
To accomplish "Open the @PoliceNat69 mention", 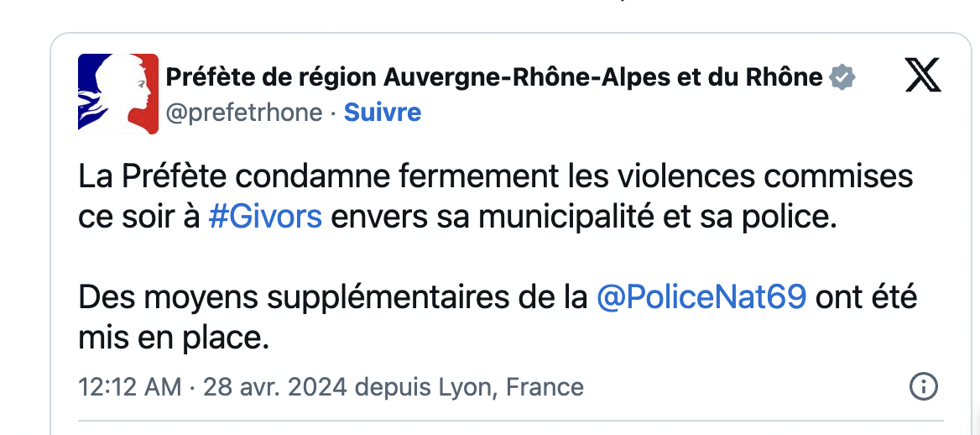I will pos(701,297).
